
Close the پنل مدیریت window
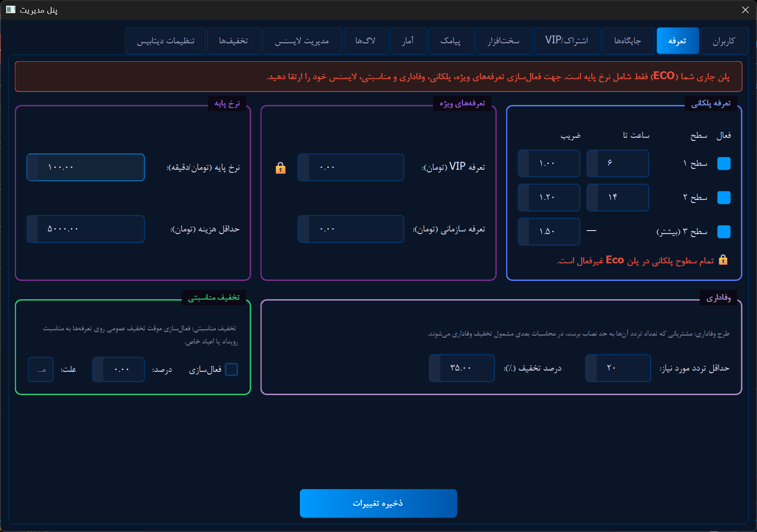point(745,10)
